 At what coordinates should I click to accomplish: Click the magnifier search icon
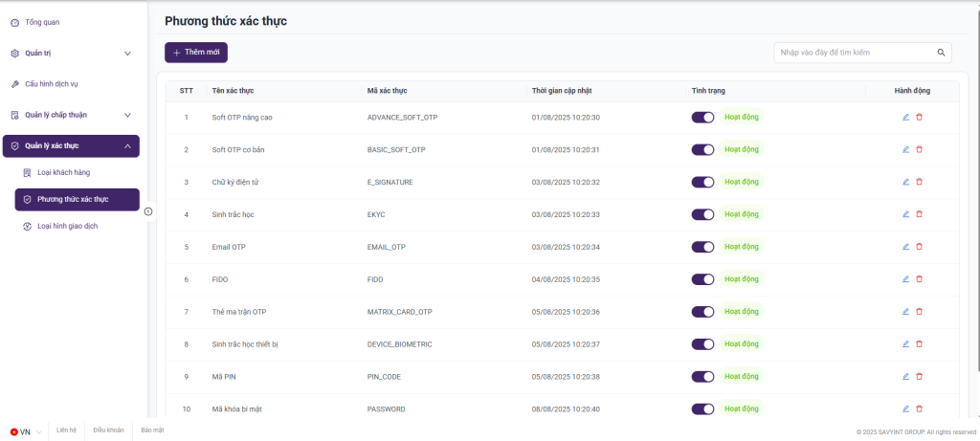coord(941,53)
